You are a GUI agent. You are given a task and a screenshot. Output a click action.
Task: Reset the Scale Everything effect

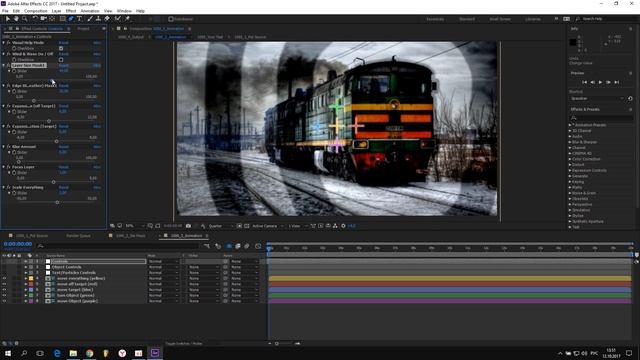point(64,187)
